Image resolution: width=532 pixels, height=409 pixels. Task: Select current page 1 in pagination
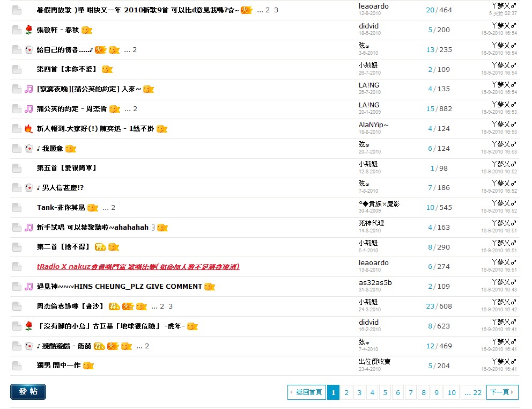tap(333, 393)
